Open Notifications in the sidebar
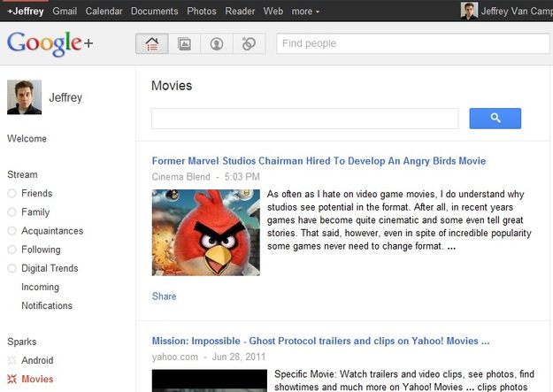The height and width of the screenshot is (392, 553). coord(47,305)
